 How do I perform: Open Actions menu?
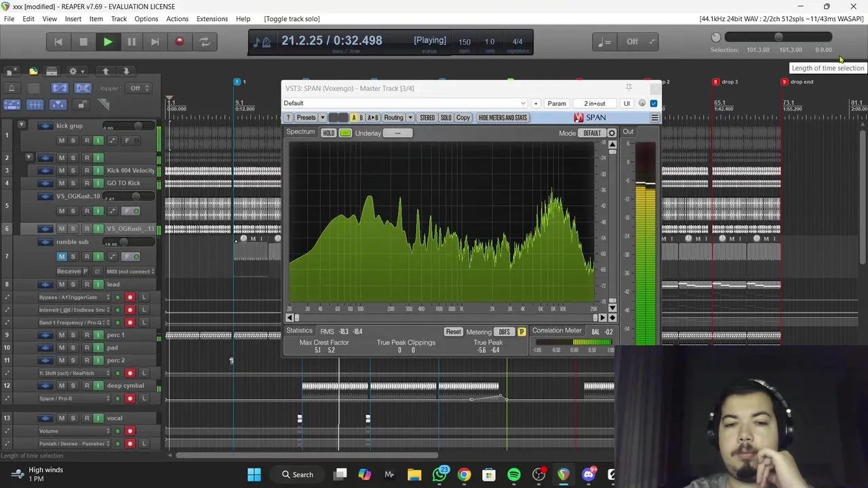coord(178,19)
